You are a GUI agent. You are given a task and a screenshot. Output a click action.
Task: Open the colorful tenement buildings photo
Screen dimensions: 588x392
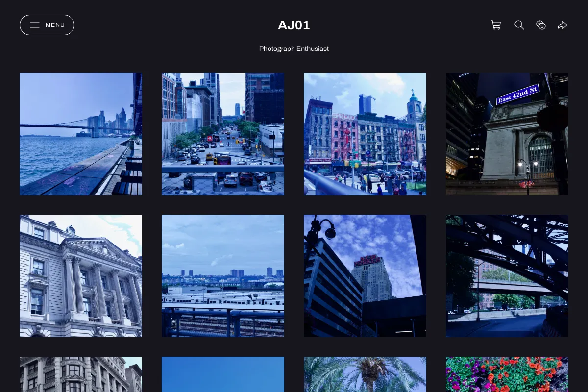point(365,134)
